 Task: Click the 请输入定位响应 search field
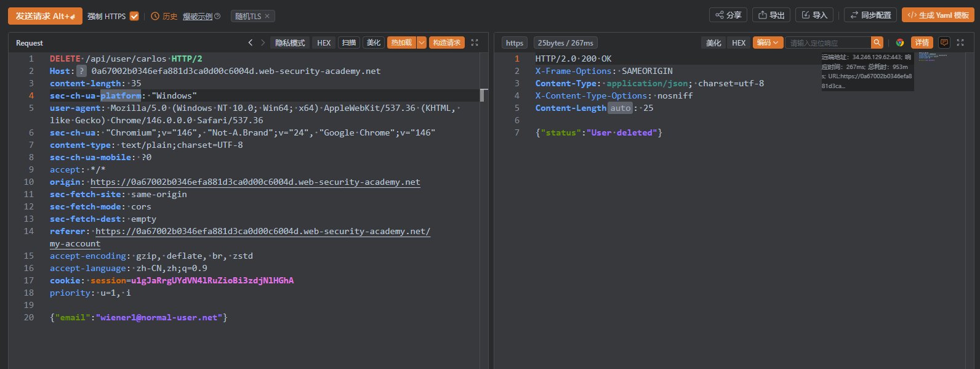[828, 43]
